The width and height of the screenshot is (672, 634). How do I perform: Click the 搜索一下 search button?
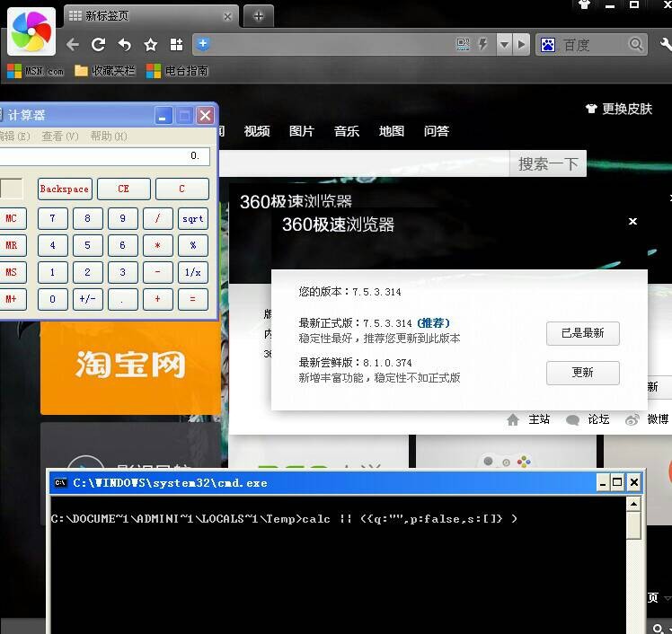pos(548,163)
